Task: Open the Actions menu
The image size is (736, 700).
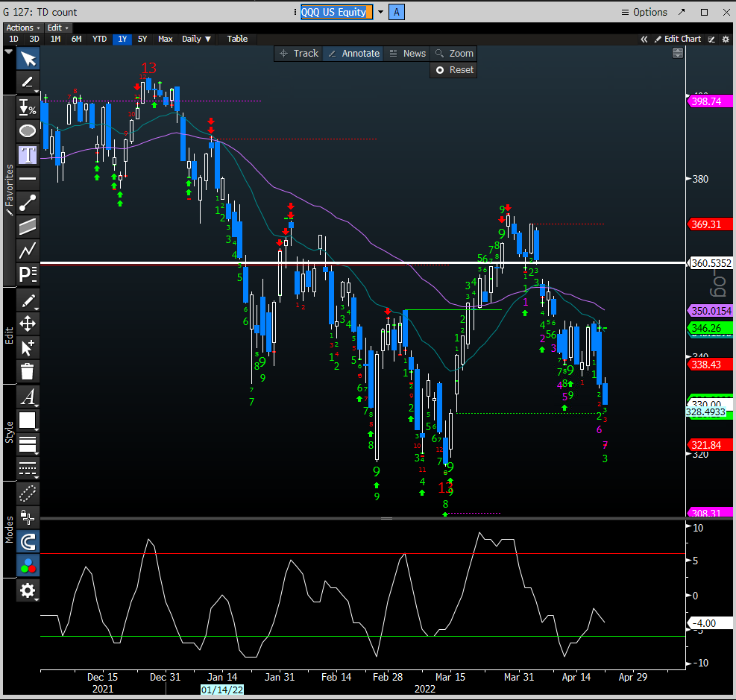Action: (23, 28)
